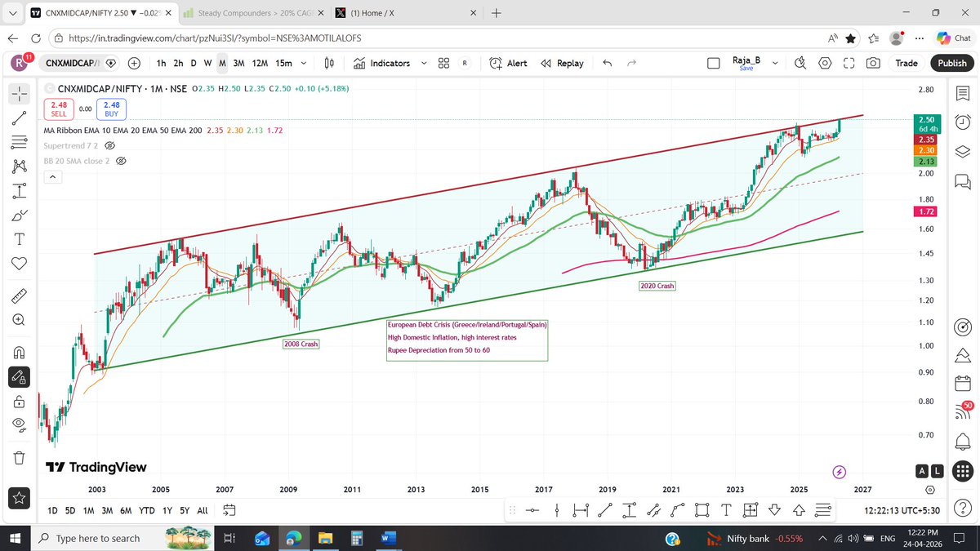
Task: Select the 1Y range at the bottom
Action: 167,510
